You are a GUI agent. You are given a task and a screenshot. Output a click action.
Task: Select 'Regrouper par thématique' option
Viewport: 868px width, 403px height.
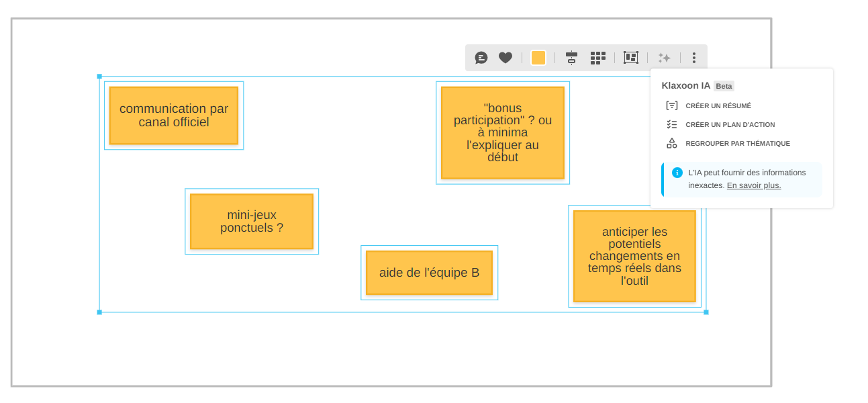737,143
